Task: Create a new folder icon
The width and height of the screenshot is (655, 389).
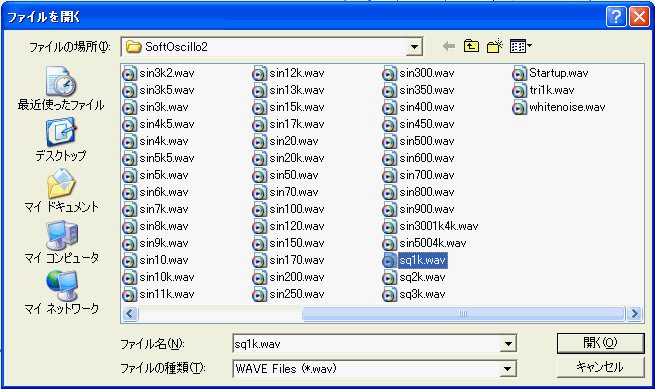Action: point(495,46)
